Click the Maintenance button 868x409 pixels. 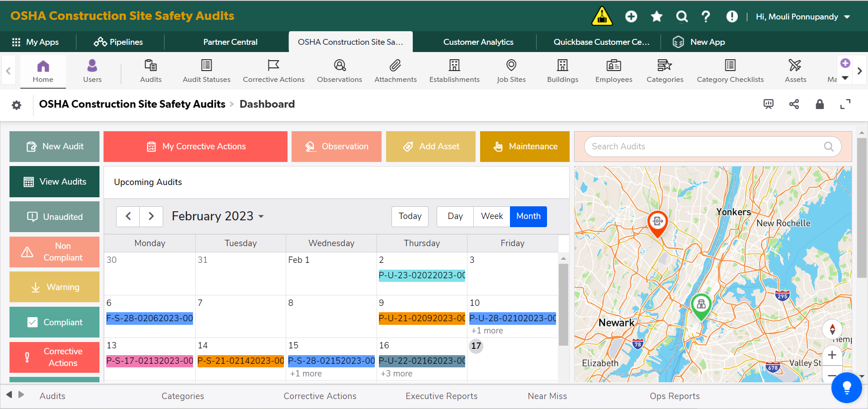click(x=524, y=147)
